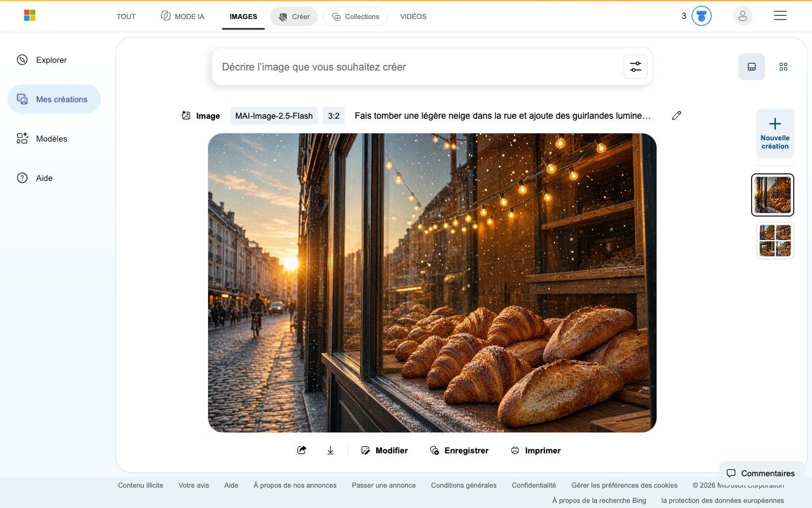The image size is (812, 508).
Task: Go to Collections tab
Action: click(355, 17)
